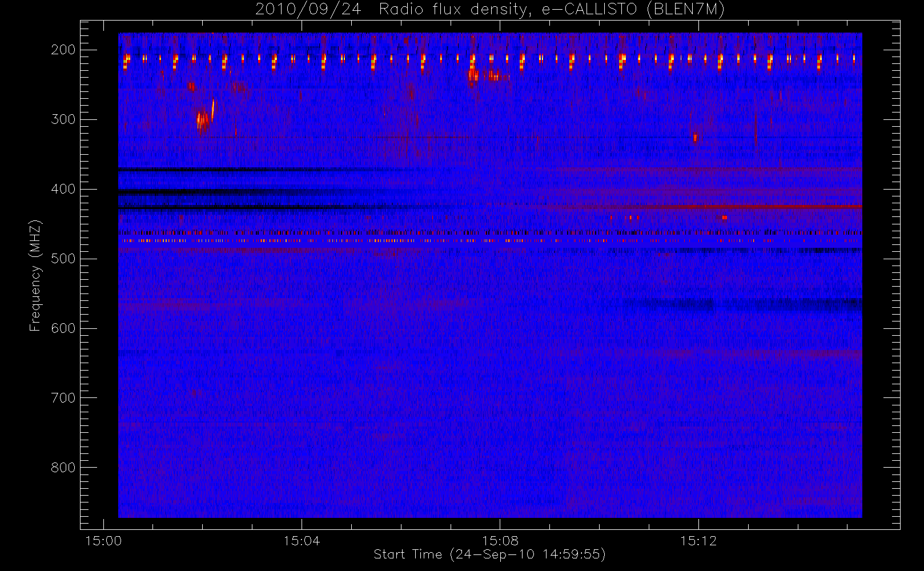Click the 800 frequency tick label
This screenshot has height=571, width=924.
63,468
